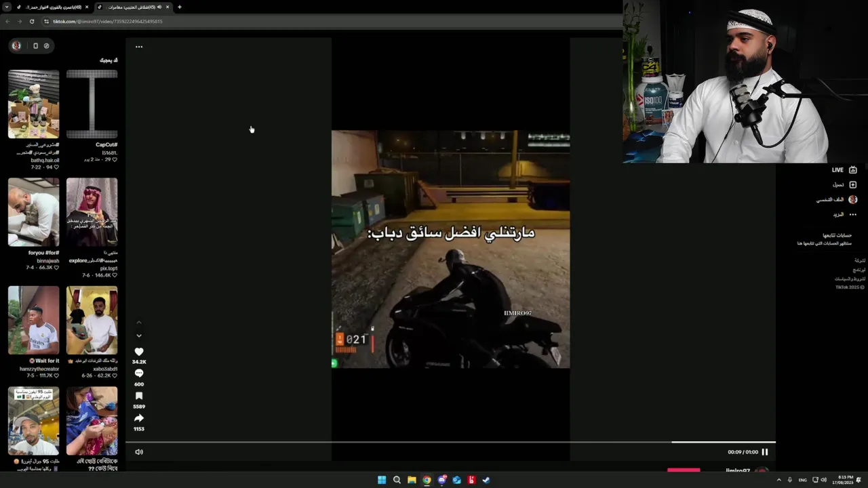
Task: Click the 34.2K likes count
Action: tap(139, 362)
